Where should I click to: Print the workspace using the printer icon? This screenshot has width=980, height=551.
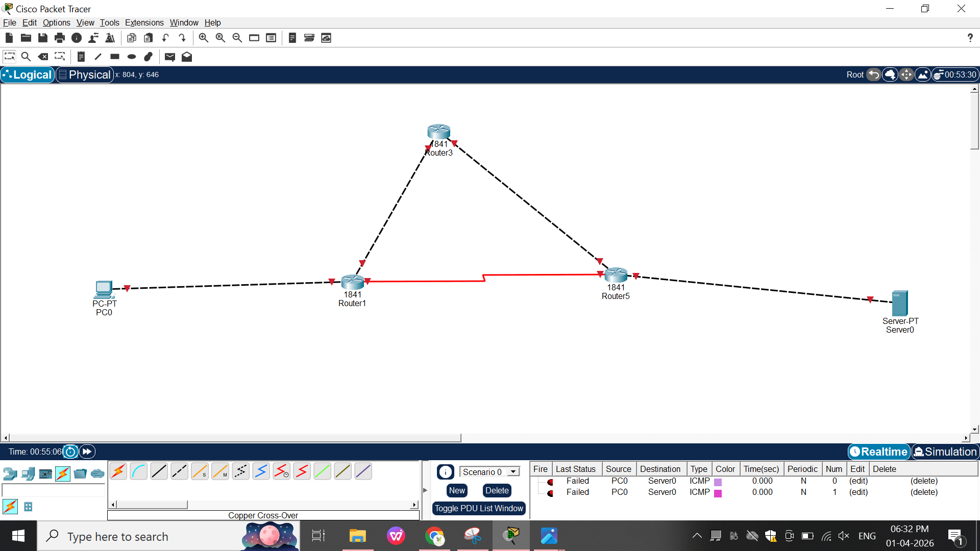pyautogui.click(x=60, y=38)
